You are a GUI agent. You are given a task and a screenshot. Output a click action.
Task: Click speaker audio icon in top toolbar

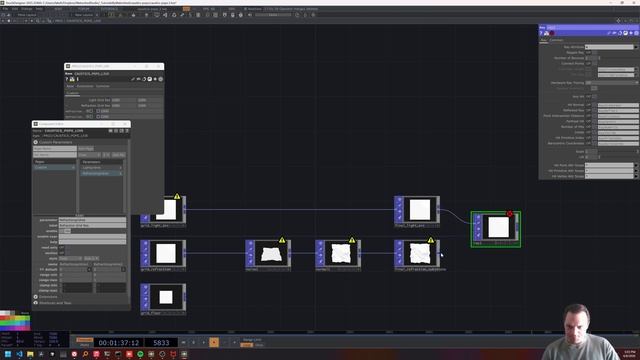point(249,15)
